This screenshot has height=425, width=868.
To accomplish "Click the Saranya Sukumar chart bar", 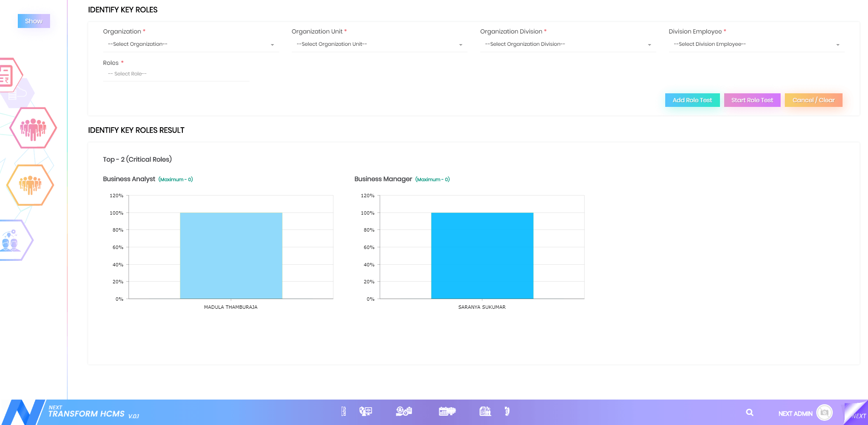I will (x=482, y=255).
